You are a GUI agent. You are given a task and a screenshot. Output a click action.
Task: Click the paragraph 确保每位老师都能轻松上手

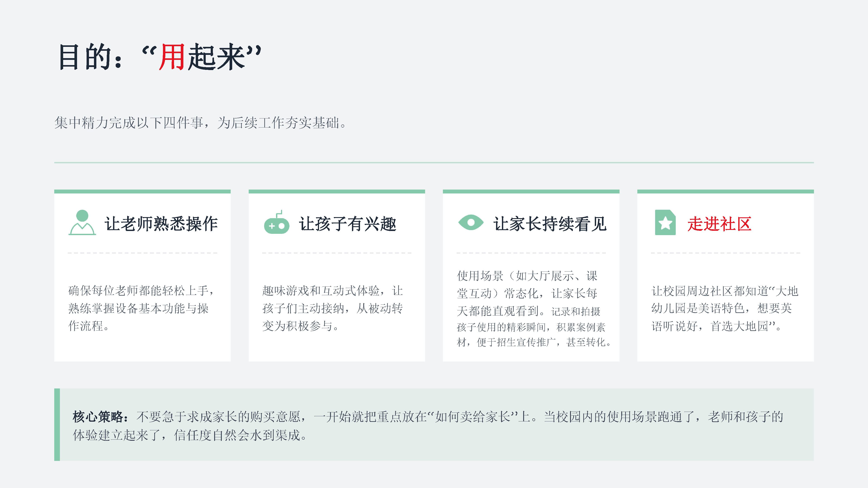(x=141, y=308)
